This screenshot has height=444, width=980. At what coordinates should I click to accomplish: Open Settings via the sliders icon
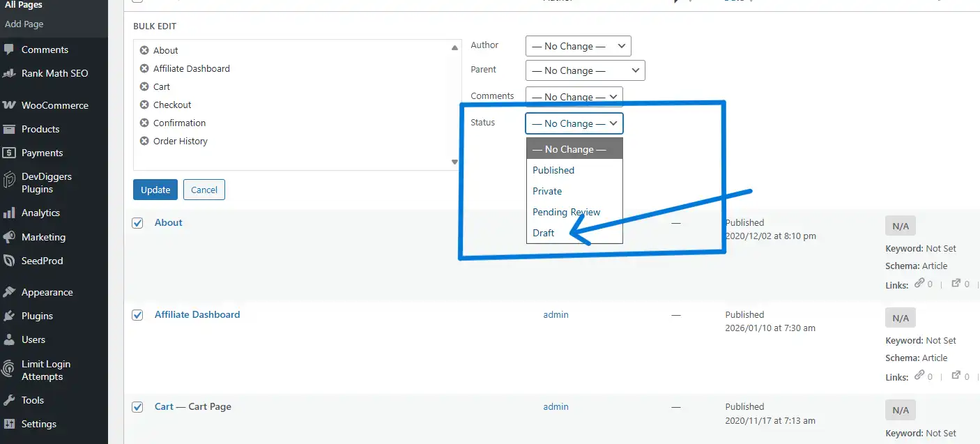[x=9, y=424]
